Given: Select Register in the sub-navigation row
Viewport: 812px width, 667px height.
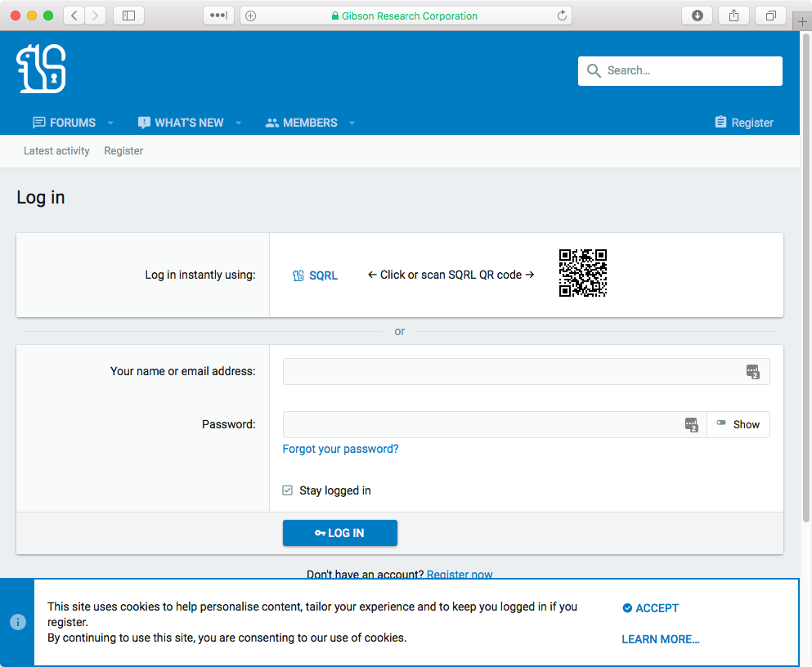Looking at the screenshot, I should pos(123,150).
